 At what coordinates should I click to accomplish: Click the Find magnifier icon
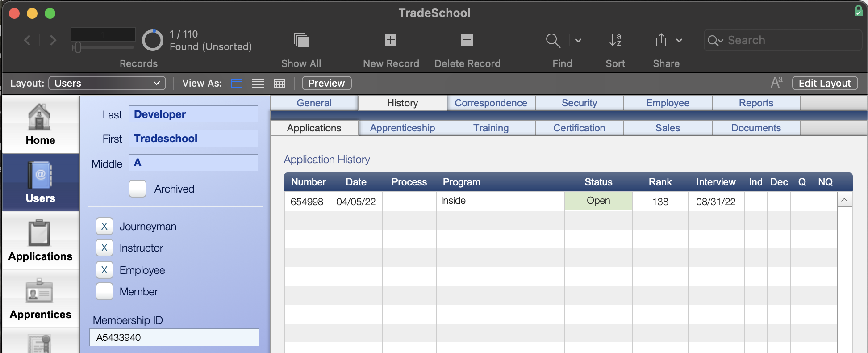coord(553,40)
